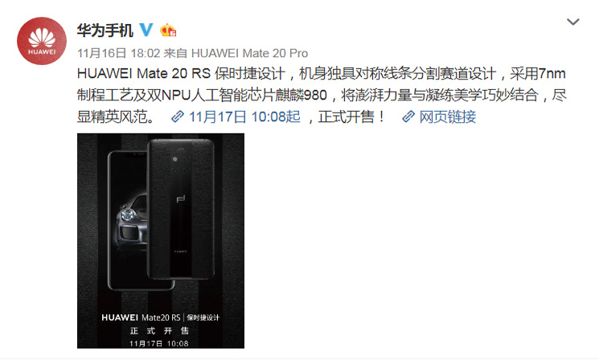Click the HUAWEI Mate 20 Pro source link

coord(249,53)
